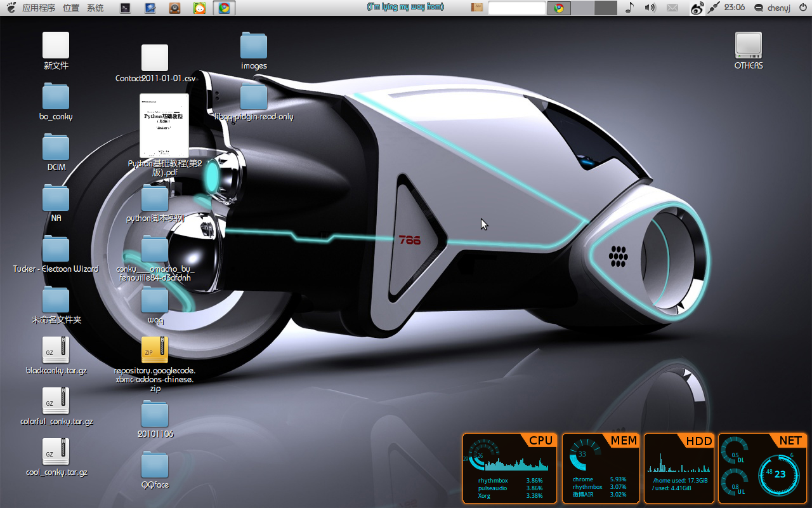Viewport: 812px width, 508px height.
Task: Switch to the second light gray workspace
Action: coord(582,8)
